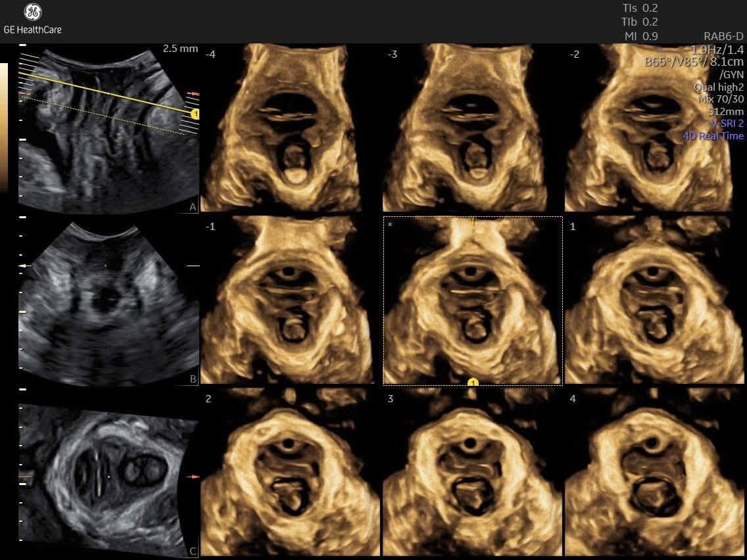Click the plane C corner label
Image resolution: width=747 pixels, height=560 pixels.
click(x=193, y=551)
